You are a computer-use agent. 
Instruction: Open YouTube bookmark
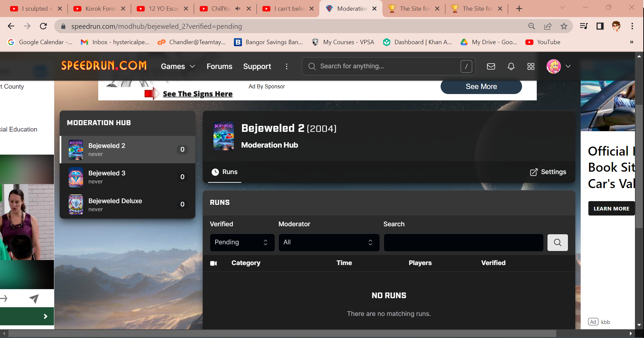(x=543, y=42)
